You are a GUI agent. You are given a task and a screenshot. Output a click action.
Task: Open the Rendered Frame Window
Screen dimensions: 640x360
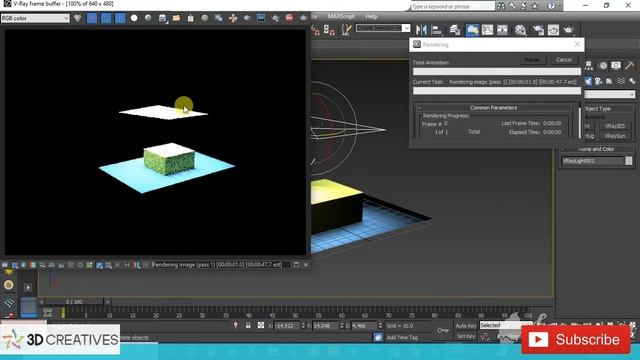coord(553,30)
